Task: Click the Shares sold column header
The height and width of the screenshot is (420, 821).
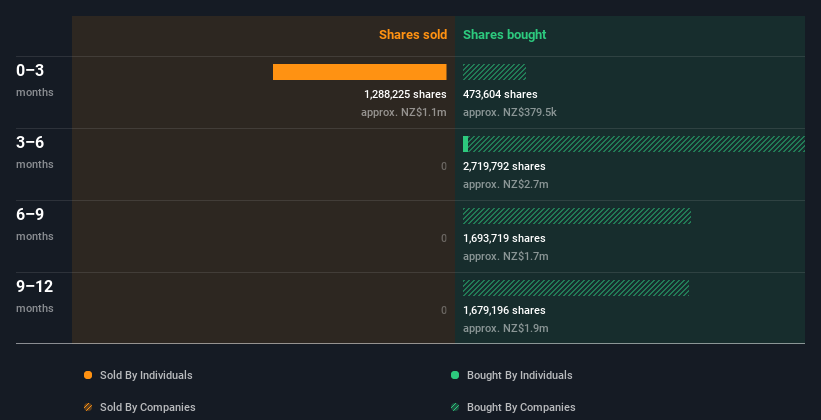Action: tap(413, 35)
